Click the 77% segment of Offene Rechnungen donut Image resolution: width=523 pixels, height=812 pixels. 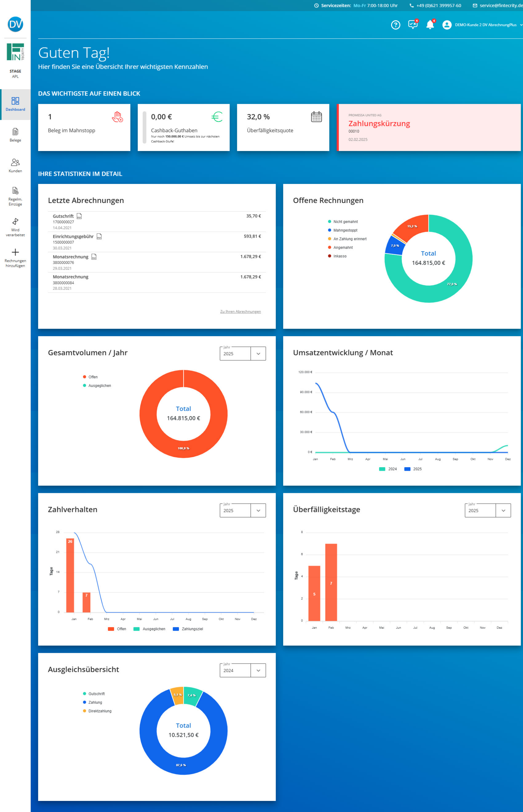(452, 285)
